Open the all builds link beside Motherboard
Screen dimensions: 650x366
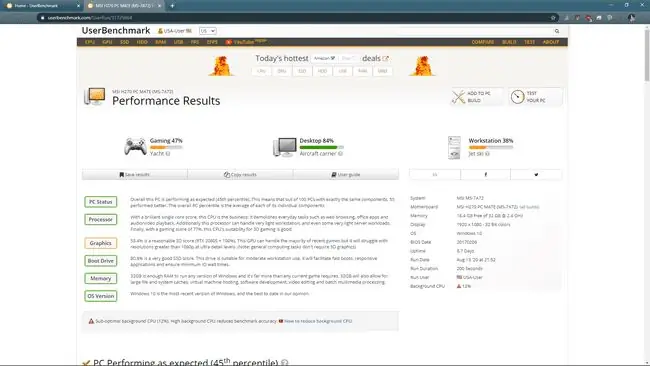pyautogui.click(x=529, y=207)
